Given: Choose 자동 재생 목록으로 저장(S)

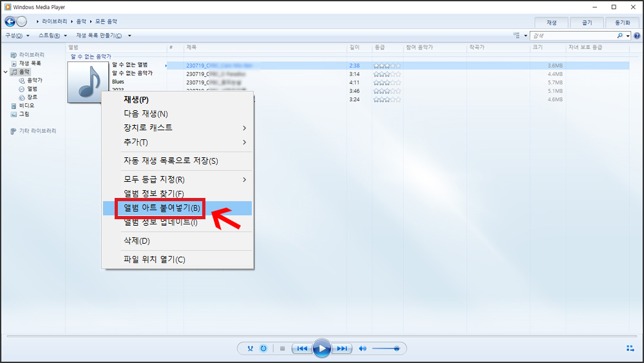Looking at the screenshot, I should [178, 161].
